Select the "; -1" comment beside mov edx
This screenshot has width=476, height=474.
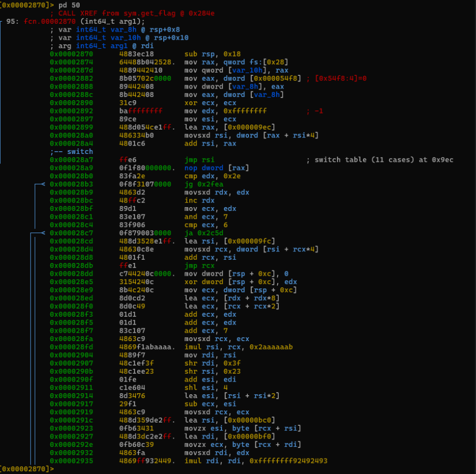[x=314, y=111]
